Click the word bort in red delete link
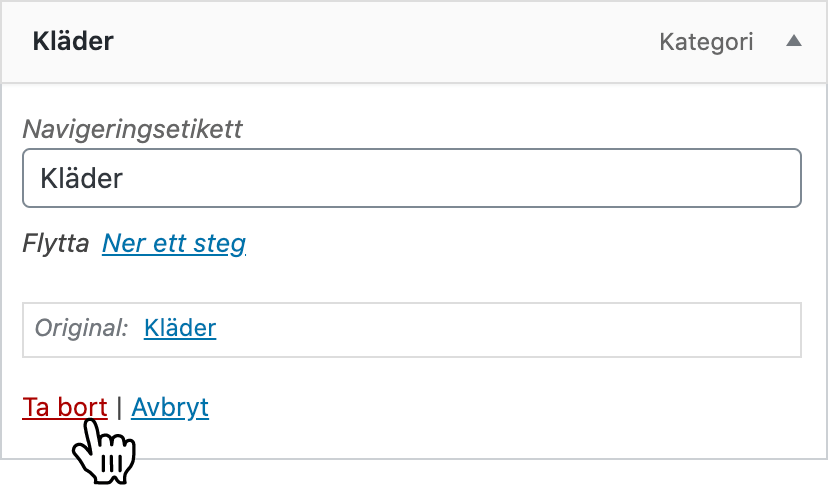The image size is (828, 496). click(x=82, y=408)
